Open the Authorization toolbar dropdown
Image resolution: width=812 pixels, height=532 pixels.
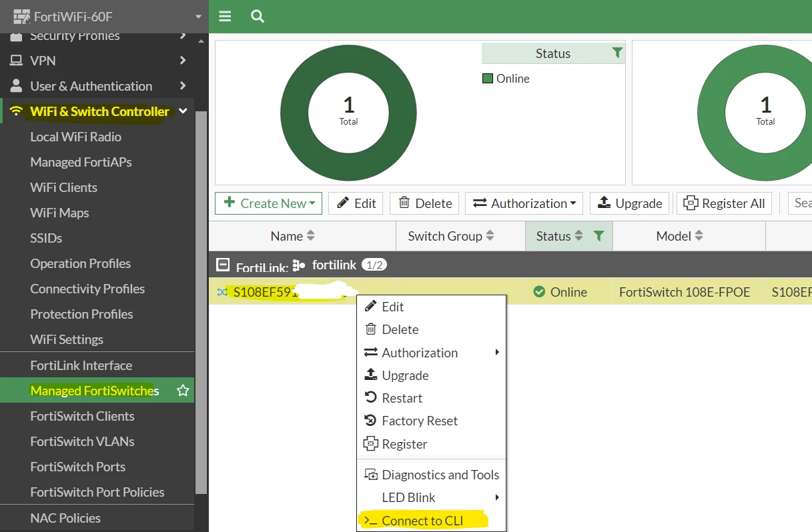524,203
